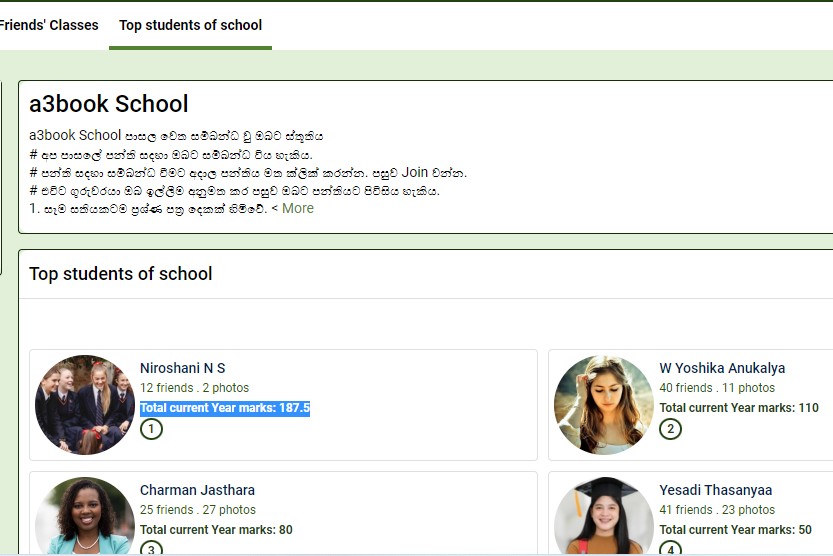The width and height of the screenshot is (833, 556).
Task: Click the a3book School heading
Action: (108, 104)
